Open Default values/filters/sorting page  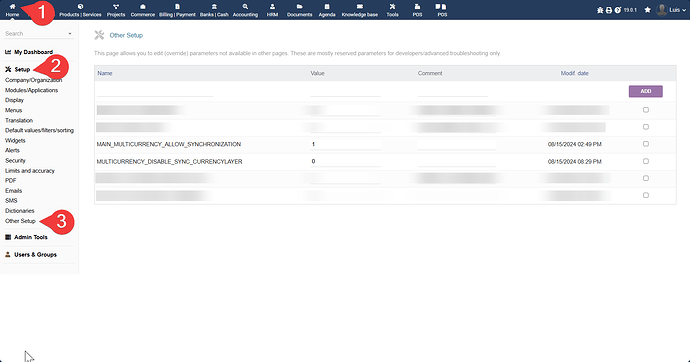(x=39, y=131)
